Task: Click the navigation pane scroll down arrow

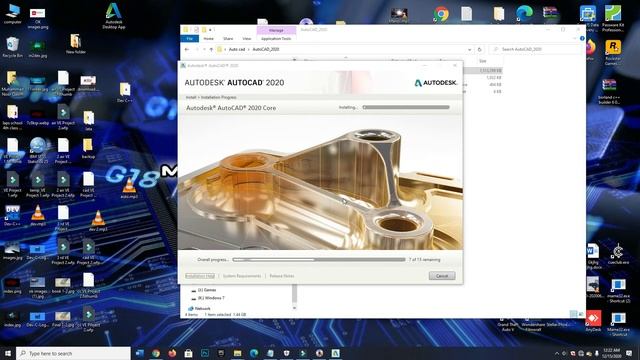Action: pos(295,308)
